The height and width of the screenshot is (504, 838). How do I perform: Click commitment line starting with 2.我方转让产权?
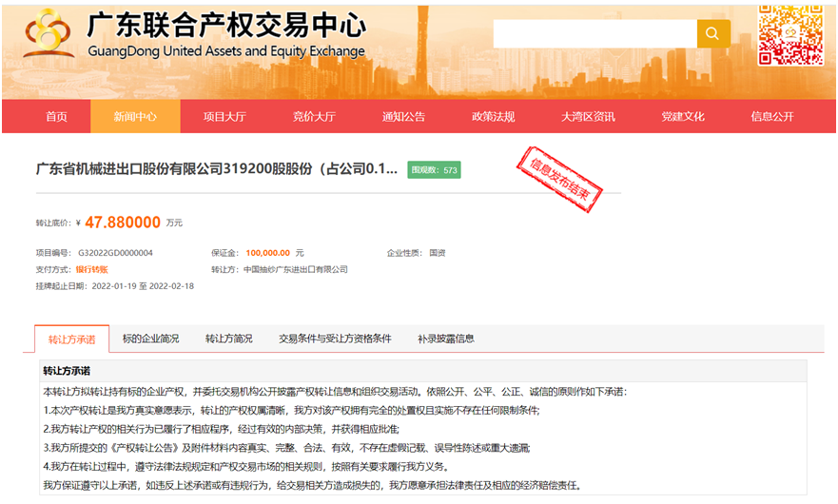coord(222,429)
